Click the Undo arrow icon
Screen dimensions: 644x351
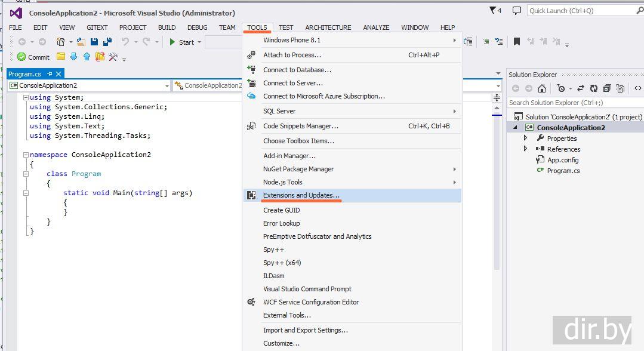click(x=125, y=42)
